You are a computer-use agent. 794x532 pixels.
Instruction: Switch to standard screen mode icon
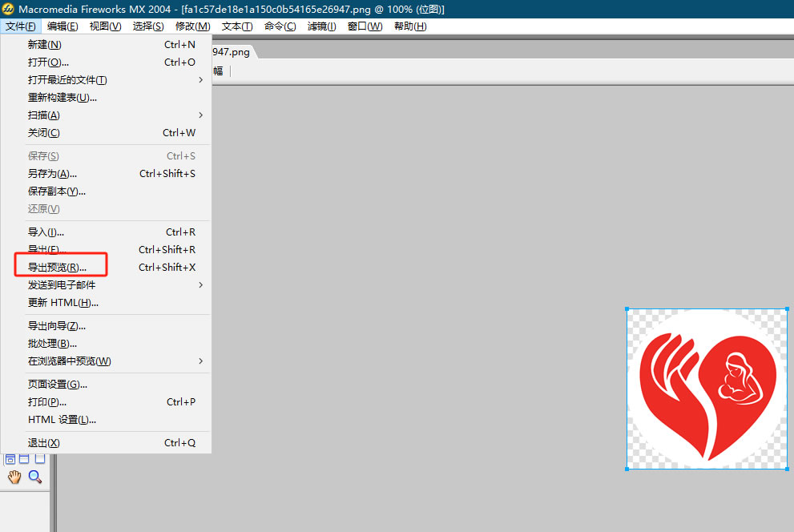click(10, 459)
